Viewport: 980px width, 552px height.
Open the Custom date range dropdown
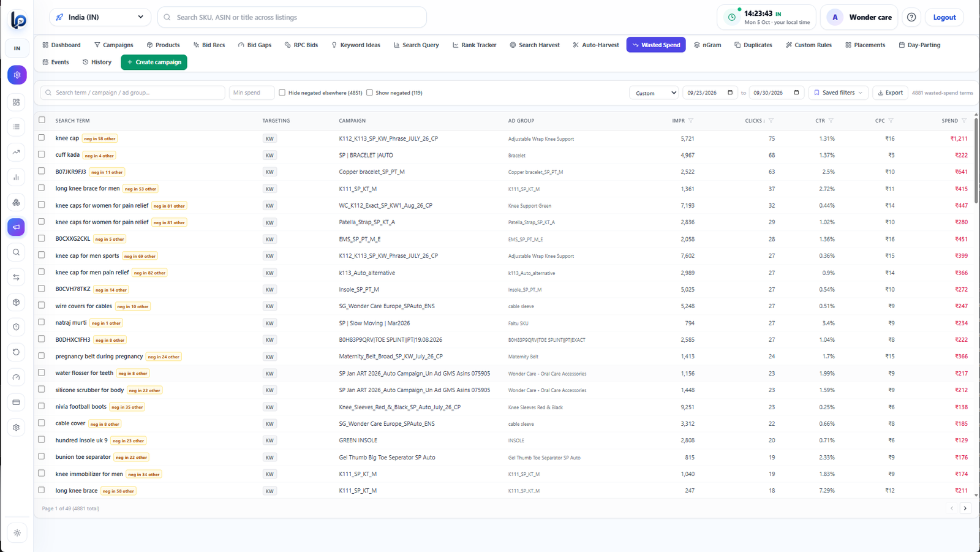click(x=654, y=93)
